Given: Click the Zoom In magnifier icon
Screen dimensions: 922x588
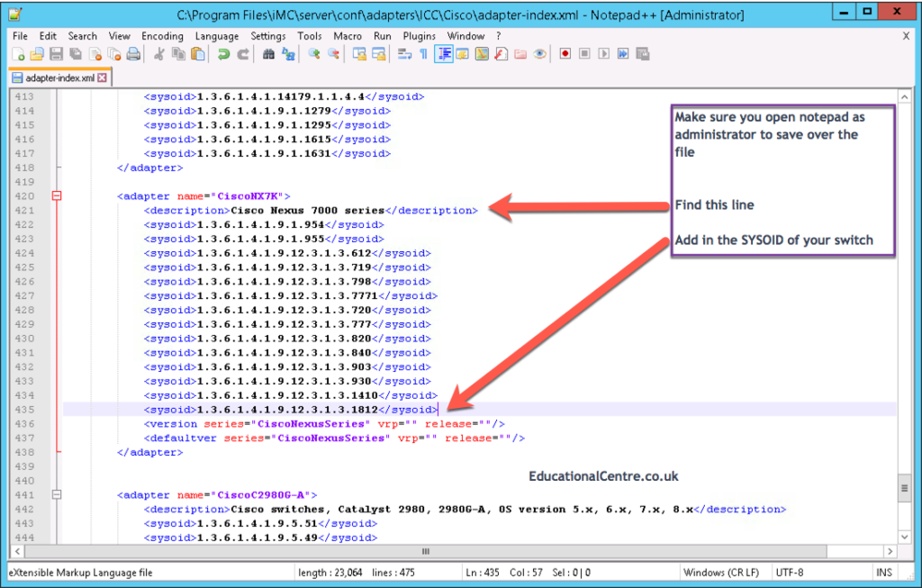Looking at the screenshot, I should [x=314, y=54].
